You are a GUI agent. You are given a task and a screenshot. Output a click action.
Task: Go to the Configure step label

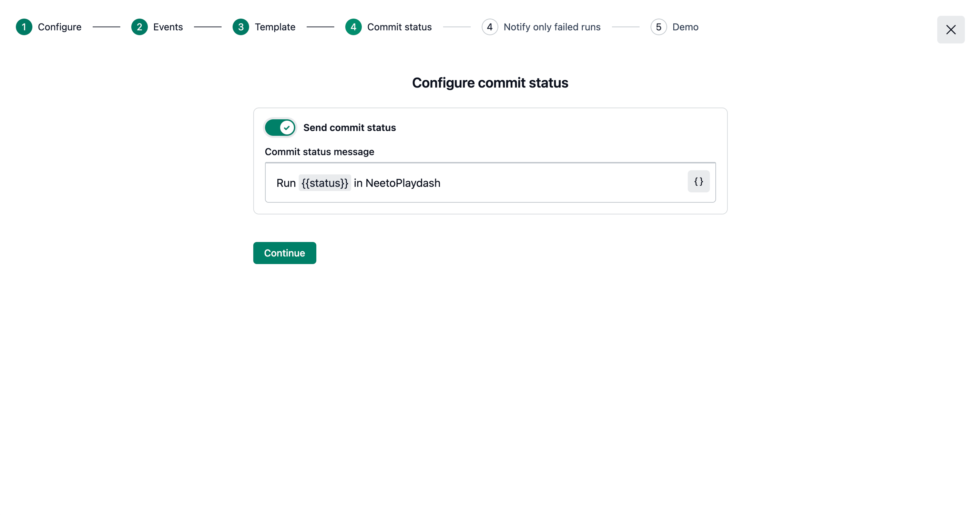tap(60, 27)
